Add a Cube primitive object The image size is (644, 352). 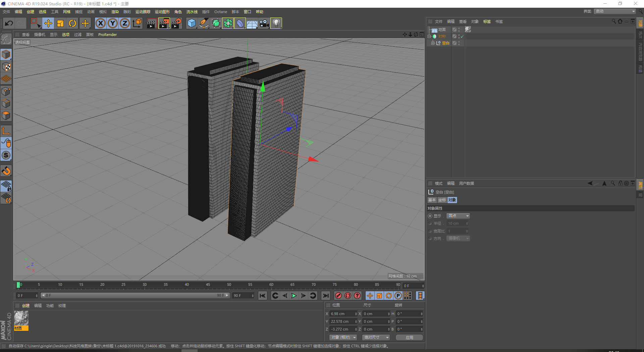192,23
